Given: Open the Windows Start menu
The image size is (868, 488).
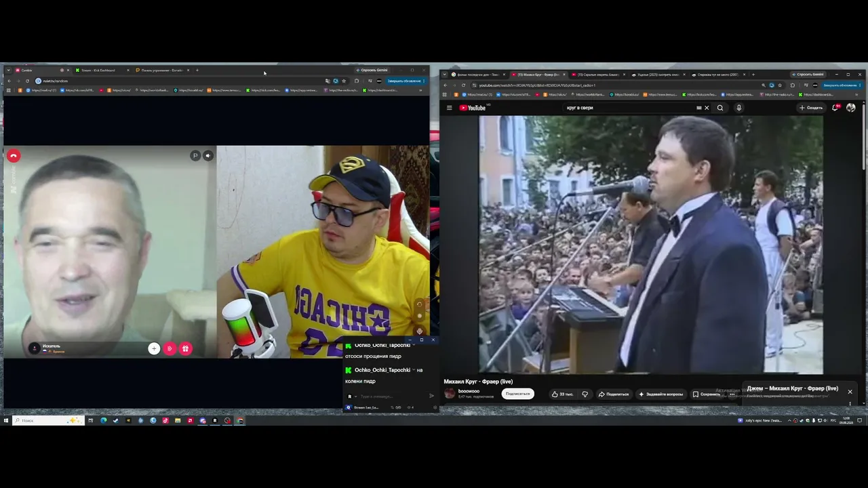Looking at the screenshot, I should [x=6, y=421].
